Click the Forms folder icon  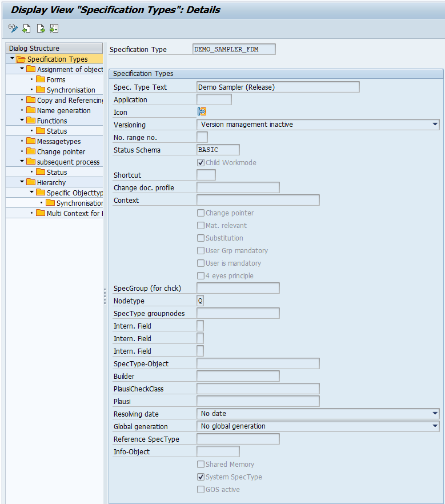coord(41,79)
